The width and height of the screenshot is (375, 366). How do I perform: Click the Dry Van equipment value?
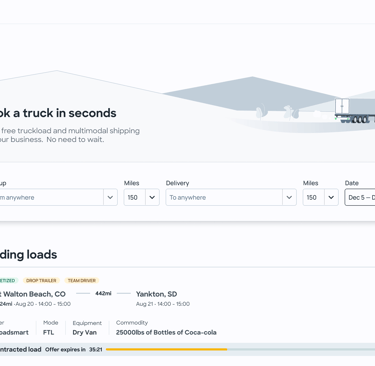coord(85,332)
